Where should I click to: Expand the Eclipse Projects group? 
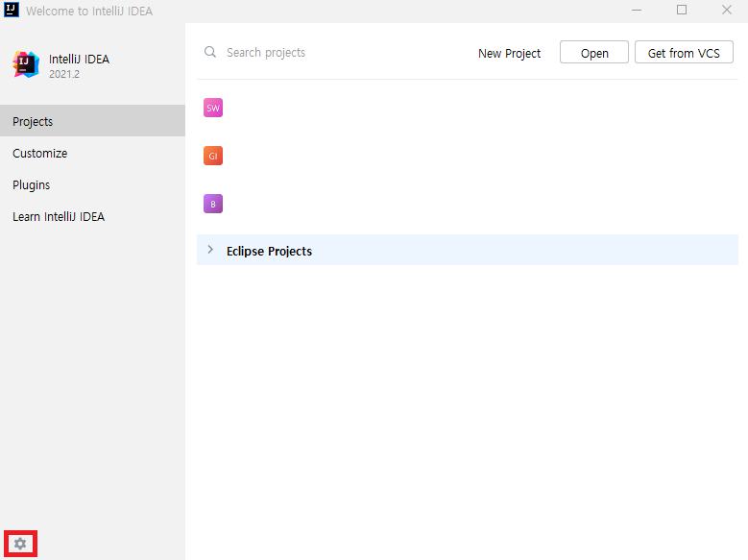(x=210, y=250)
